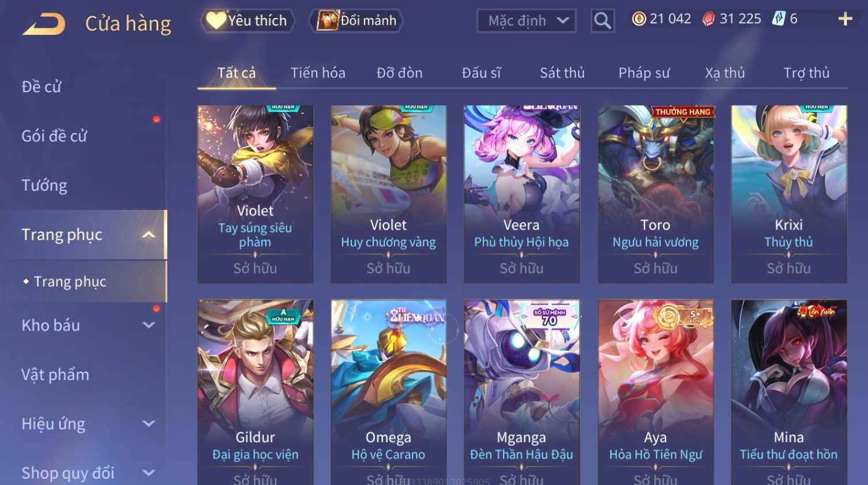Switch to the Sát thủ tab
Screen dimensions: 868x485
click(x=562, y=73)
